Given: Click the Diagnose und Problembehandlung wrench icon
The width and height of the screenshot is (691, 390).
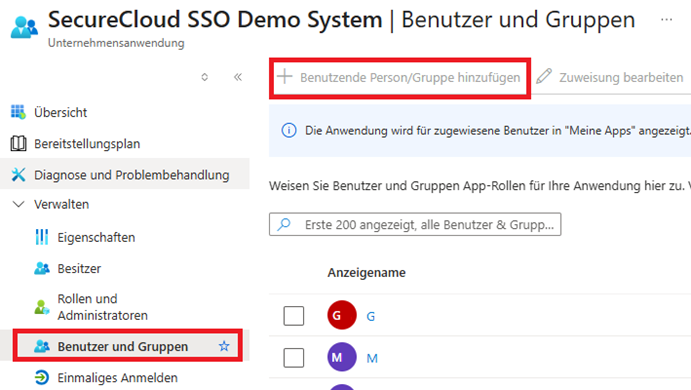Looking at the screenshot, I should (18, 175).
